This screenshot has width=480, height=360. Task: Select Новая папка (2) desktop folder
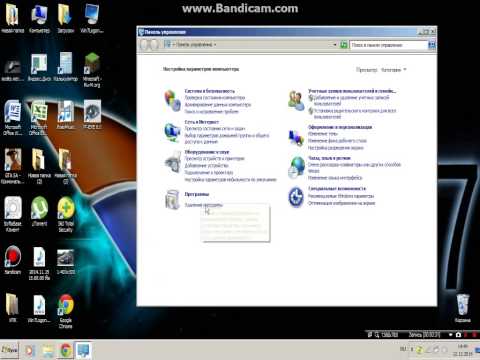(39, 166)
